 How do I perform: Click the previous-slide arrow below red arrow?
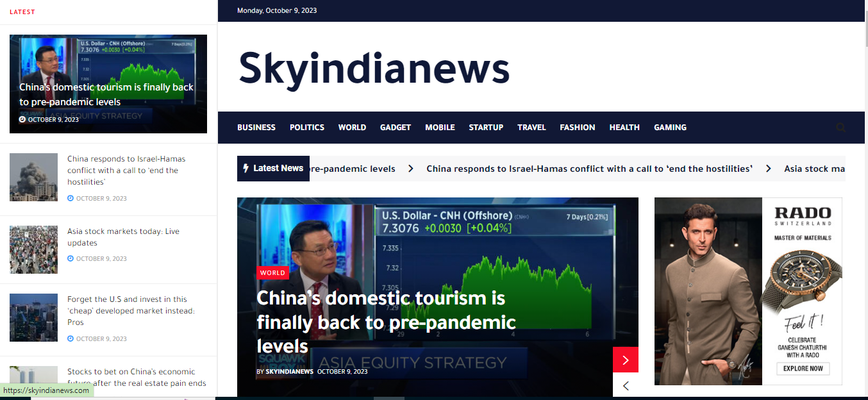pyautogui.click(x=626, y=385)
